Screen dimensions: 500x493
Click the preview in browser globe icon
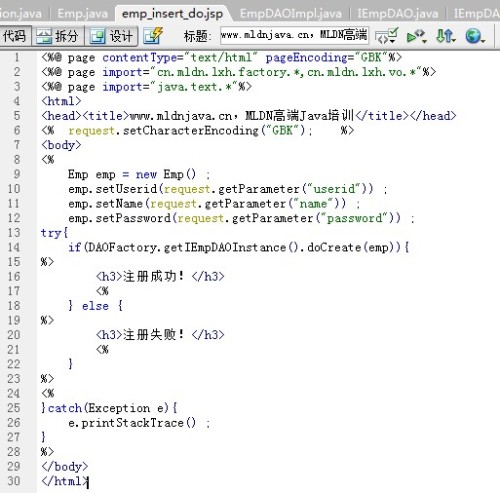click(475, 36)
